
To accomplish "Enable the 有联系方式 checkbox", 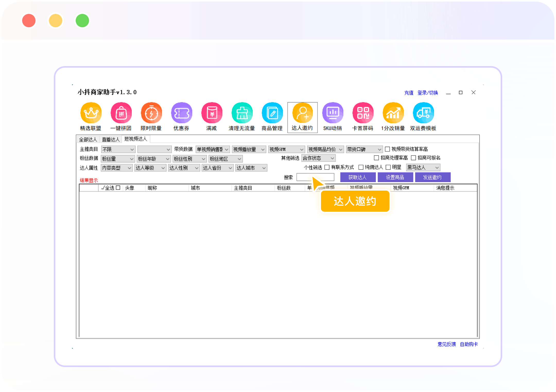I will (x=327, y=167).
